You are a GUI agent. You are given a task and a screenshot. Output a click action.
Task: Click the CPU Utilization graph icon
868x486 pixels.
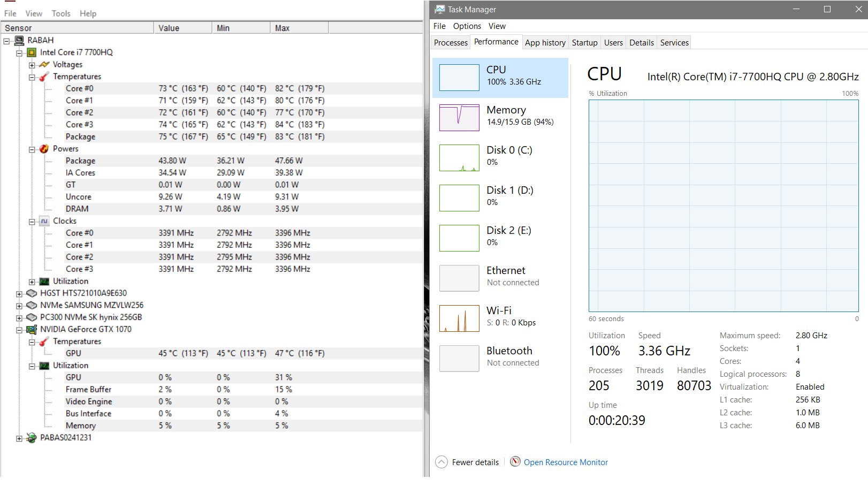44,282
